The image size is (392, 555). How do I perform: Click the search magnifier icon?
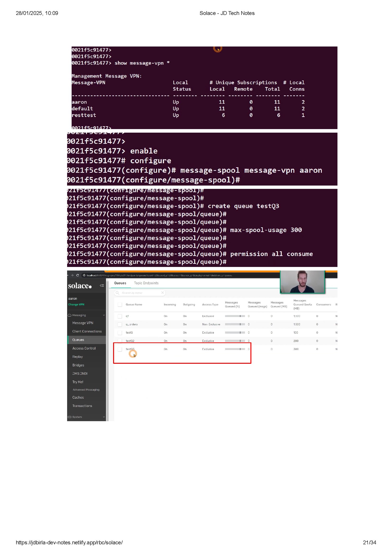pyautogui.click(x=117, y=293)
